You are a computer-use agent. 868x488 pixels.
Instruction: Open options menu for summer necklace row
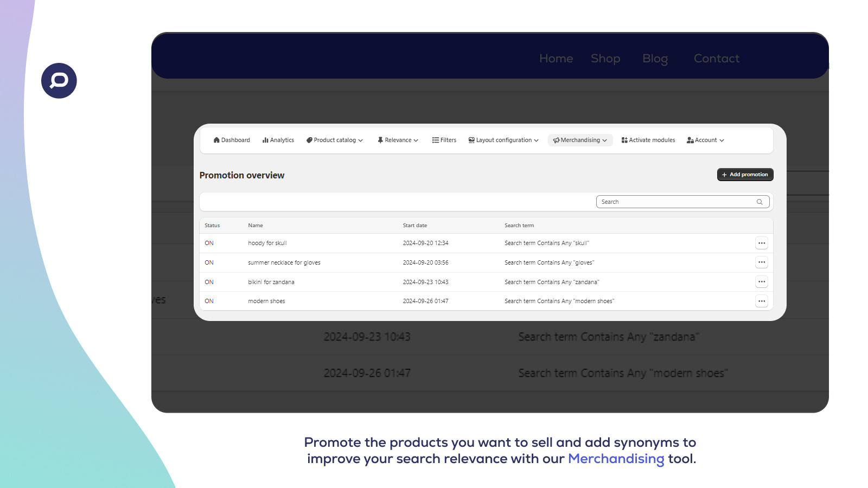[x=762, y=262]
